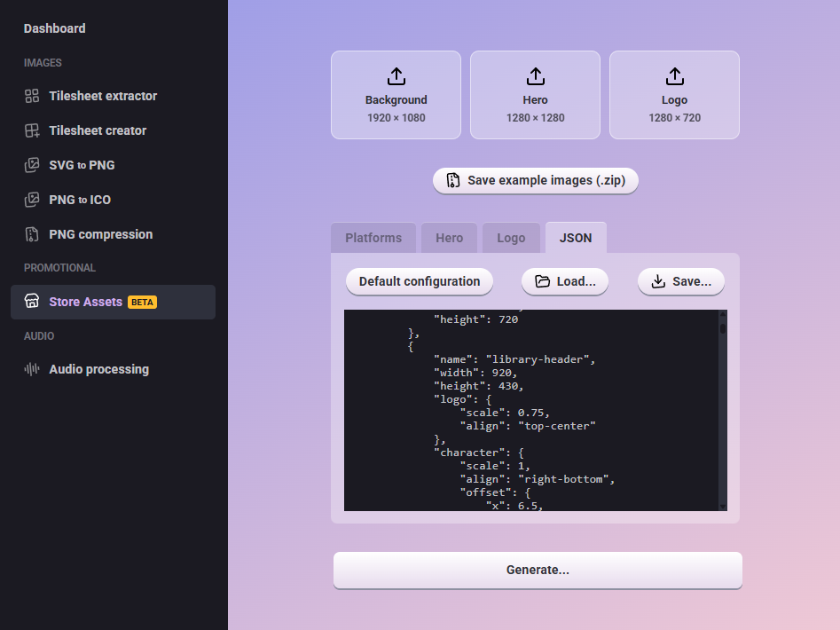
Task: Click the Tilesheet creator icon
Action: tap(32, 130)
